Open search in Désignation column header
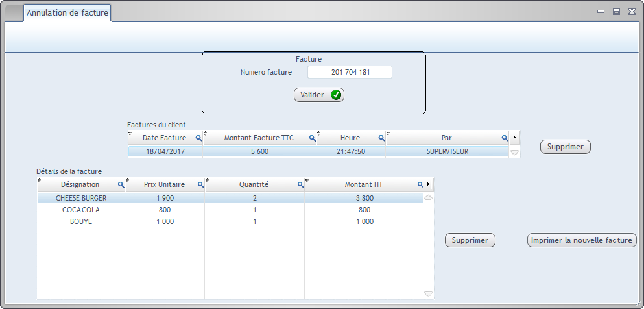This screenshot has height=309, width=644. click(120, 185)
